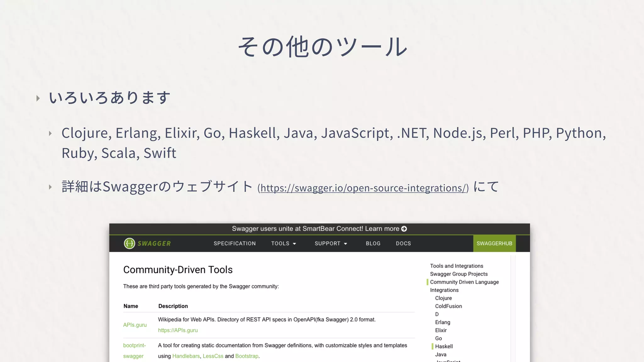Go to the BLOG page
This screenshot has height=362, width=644.
click(373, 244)
